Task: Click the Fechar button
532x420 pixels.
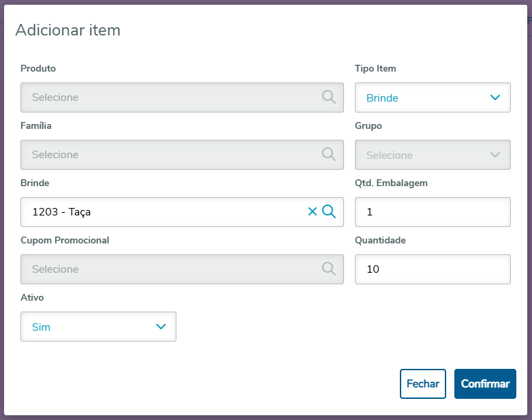Action: click(422, 384)
